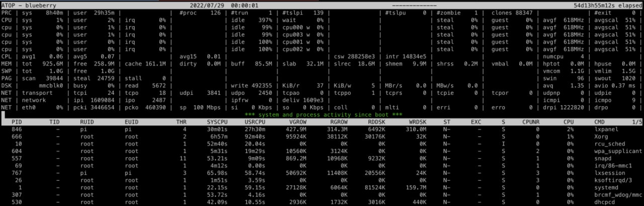The width and height of the screenshot is (644, 206).
Task: Click the '#proc 126' value
Action: pyautogui.click(x=200, y=13)
